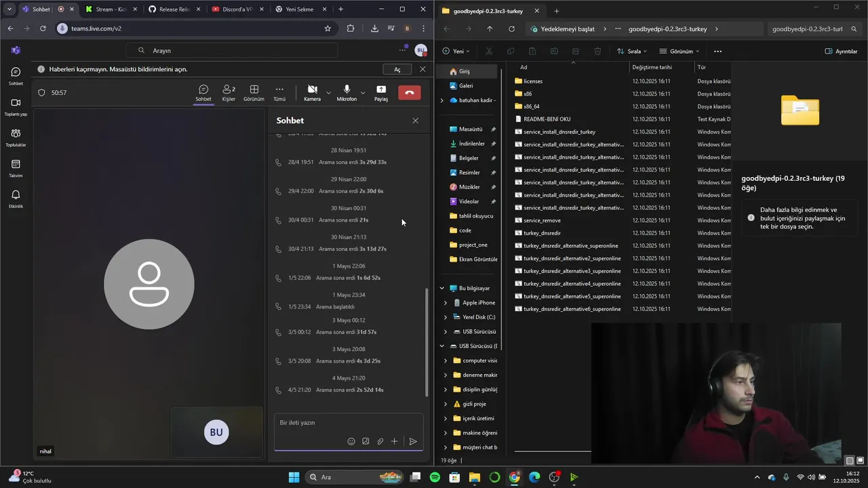868x488 pixels.
Task: Focus the 'Bir ileti yazın' message field
Action: (349, 423)
